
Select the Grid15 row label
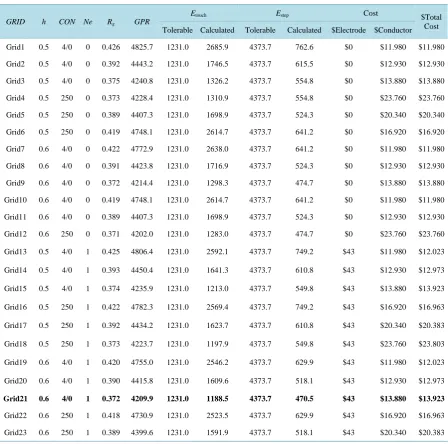click(x=15, y=288)
